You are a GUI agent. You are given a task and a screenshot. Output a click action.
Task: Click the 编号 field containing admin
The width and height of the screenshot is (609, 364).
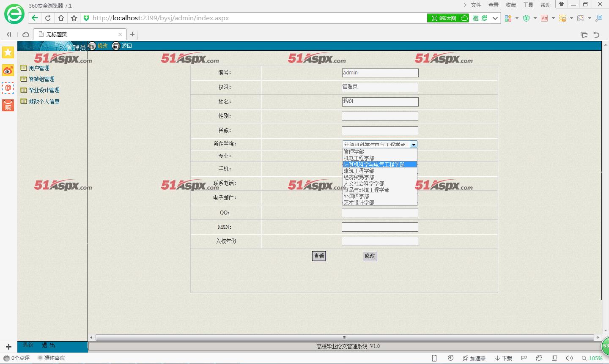[380, 73]
